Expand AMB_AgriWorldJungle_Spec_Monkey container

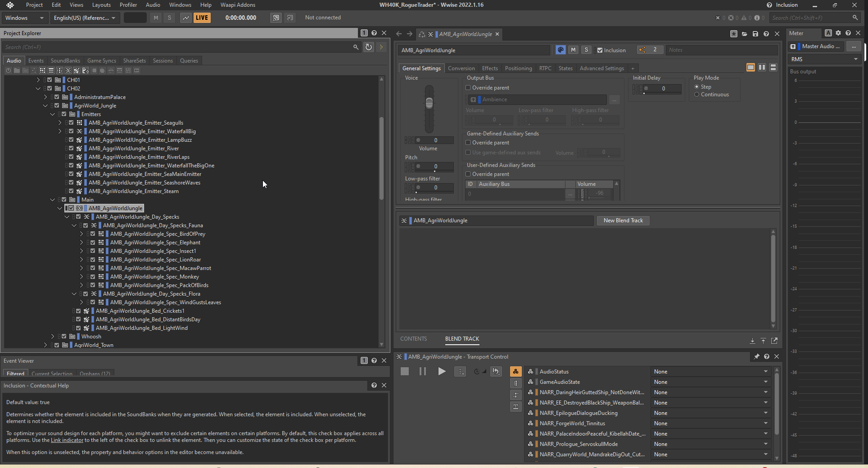(x=81, y=276)
